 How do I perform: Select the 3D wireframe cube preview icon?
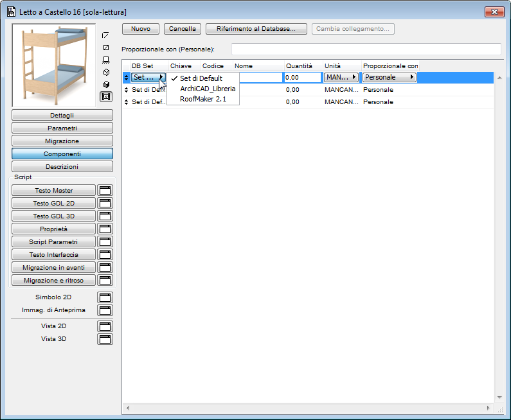click(106, 72)
